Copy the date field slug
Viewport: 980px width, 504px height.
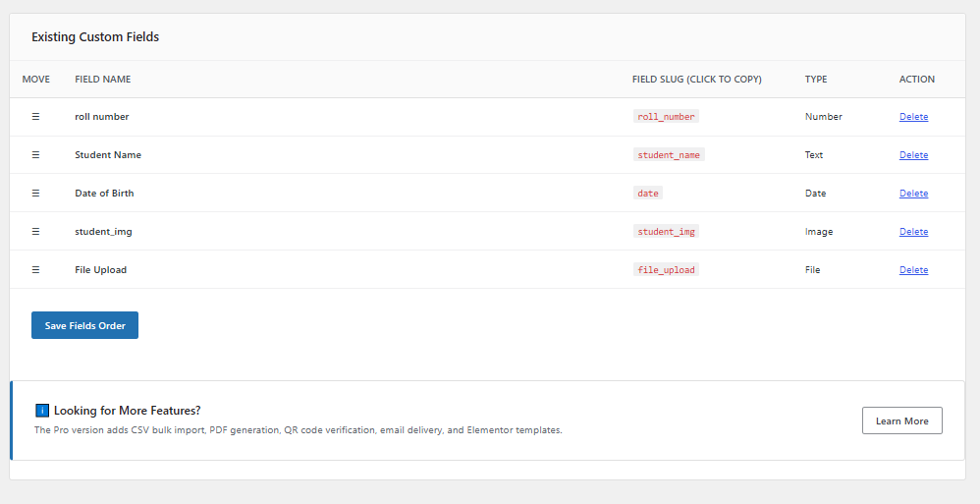click(x=647, y=194)
